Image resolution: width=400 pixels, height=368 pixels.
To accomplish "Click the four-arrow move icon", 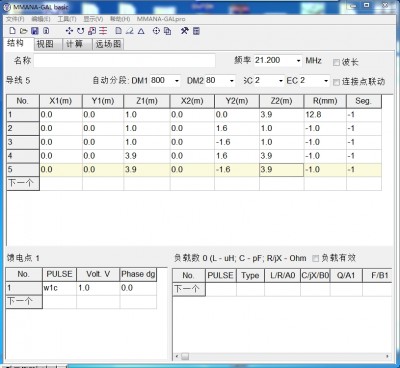I will pyautogui.click(x=69, y=31).
